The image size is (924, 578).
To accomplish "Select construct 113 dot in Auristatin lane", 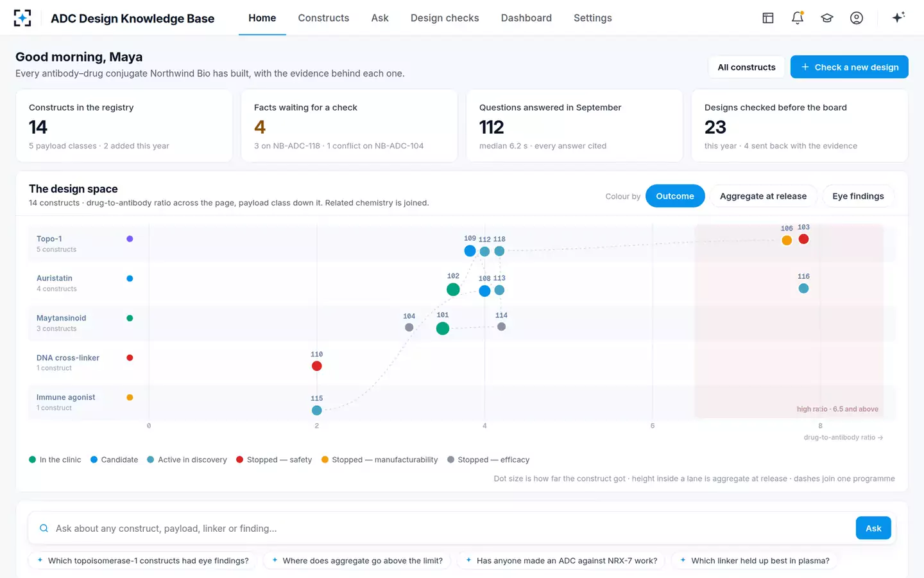I will 499,290.
